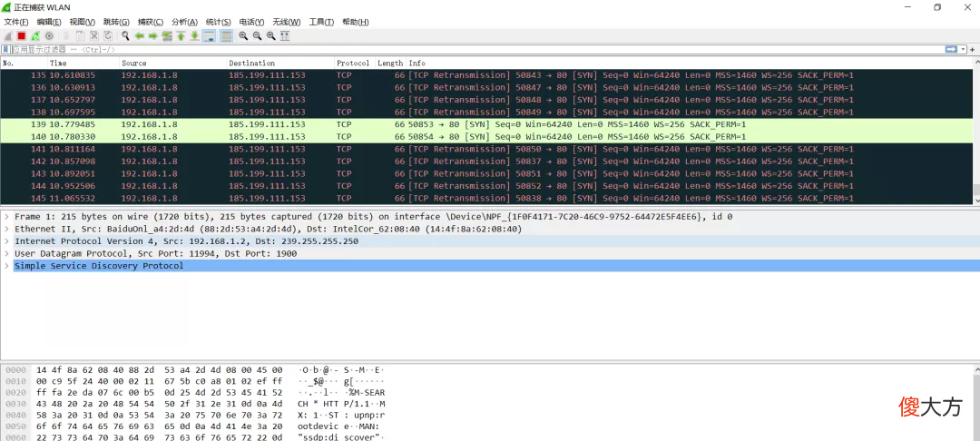Screen dimensions: 980x441
Task: Open the 捕获(C) menu
Action: [x=150, y=22]
